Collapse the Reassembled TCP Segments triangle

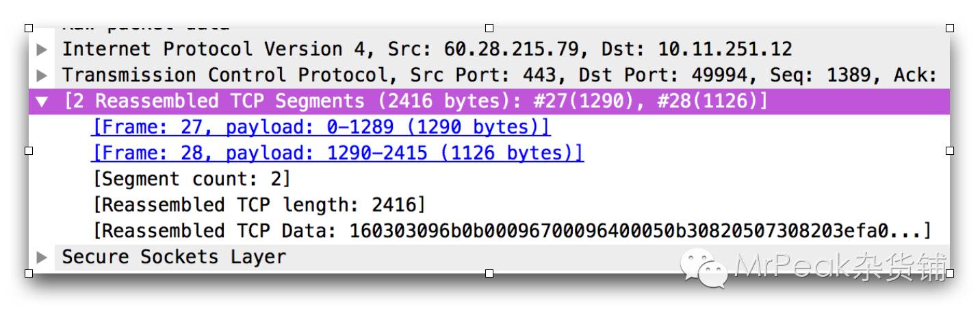[x=42, y=101]
